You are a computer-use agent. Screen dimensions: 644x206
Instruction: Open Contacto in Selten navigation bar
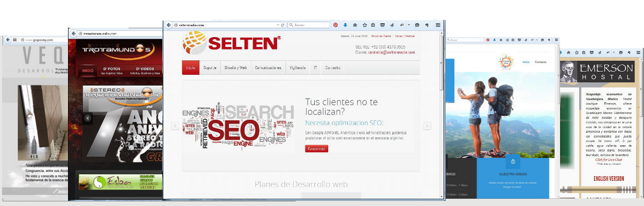pos(332,67)
